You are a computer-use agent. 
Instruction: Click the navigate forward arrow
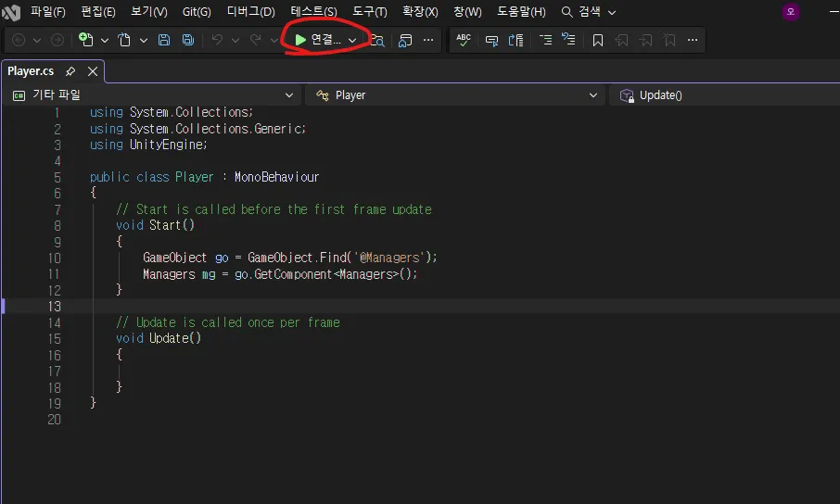[57, 40]
